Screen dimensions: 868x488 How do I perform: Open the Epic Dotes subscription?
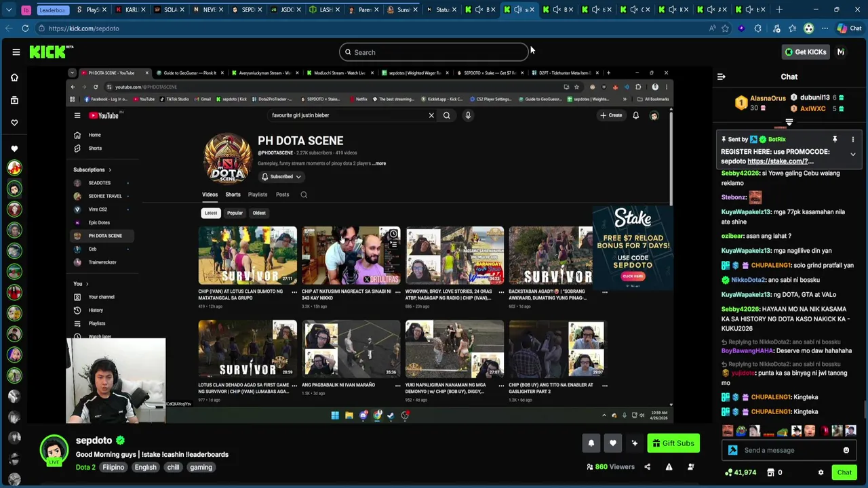pos(99,222)
